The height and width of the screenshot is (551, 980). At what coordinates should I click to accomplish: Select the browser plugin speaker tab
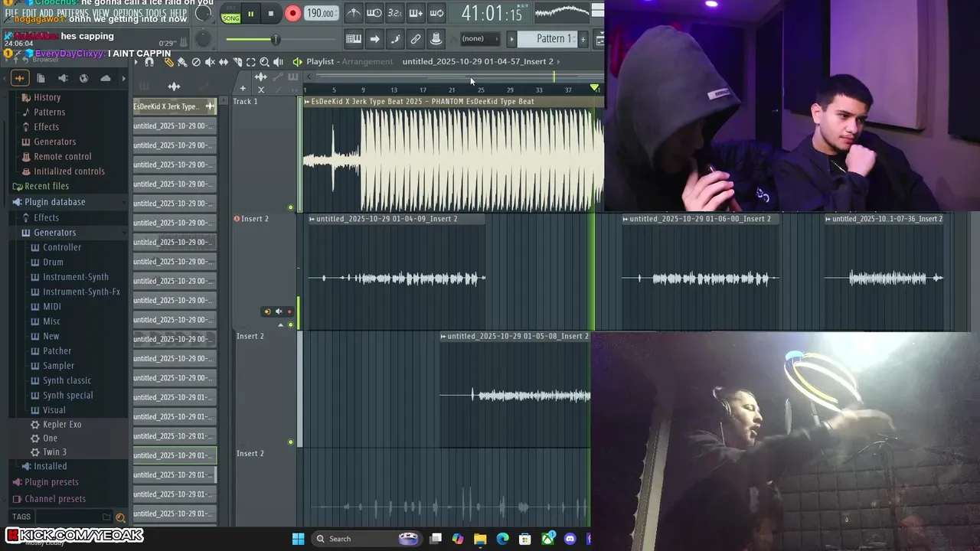(x=63, y=78)
